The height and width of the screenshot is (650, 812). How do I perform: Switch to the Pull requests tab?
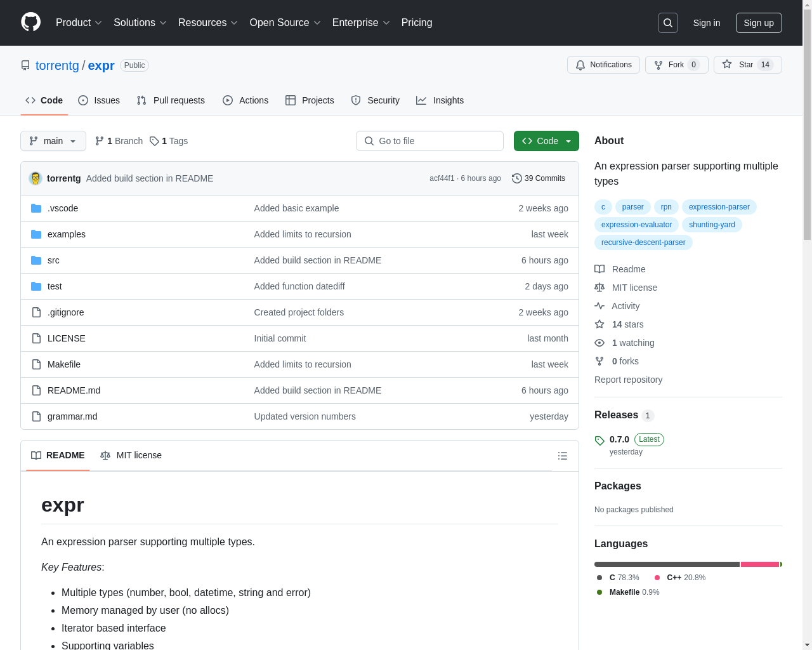pyautogui.click(x=171, y=100)
